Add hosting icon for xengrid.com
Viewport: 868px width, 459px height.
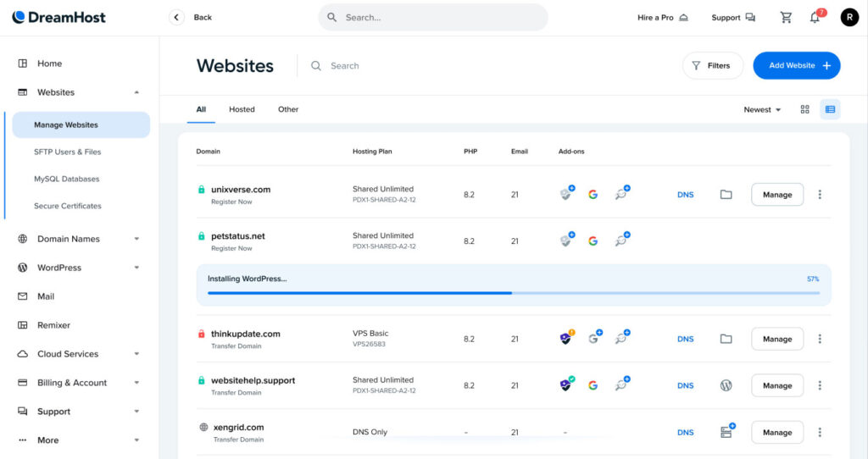(x=726, y=431)
